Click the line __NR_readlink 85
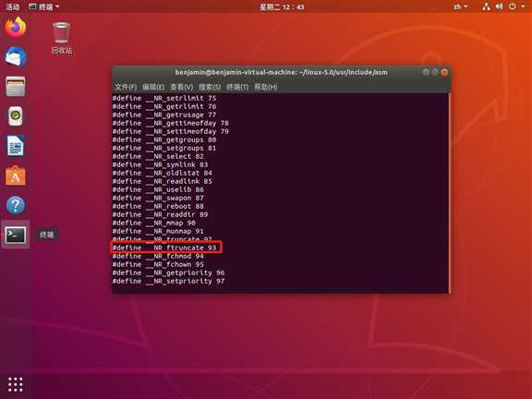 pyautogui.click(x=163, y=181)
